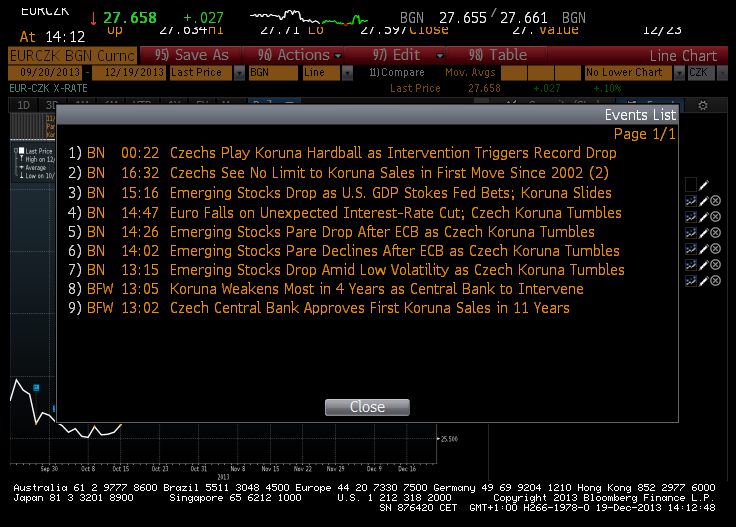Click the third chart annotation thumbnail icon
The height and width of the screenshot is (527, 736).
(691, 233)
